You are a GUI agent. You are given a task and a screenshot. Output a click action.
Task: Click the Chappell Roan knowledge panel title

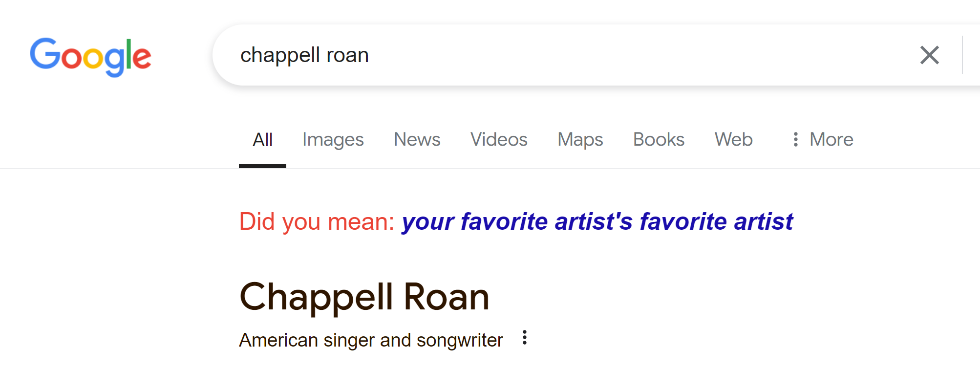(364, 297)
